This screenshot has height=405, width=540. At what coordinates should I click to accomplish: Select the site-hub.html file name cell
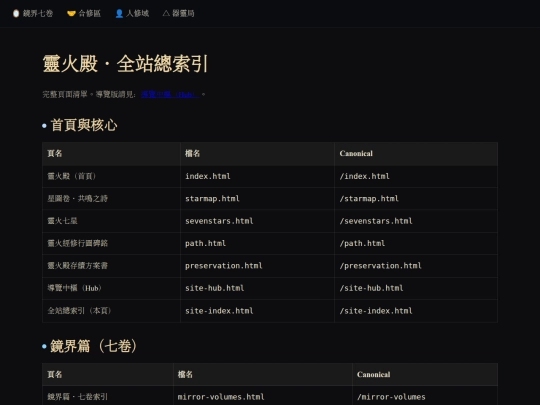(257, 288)
